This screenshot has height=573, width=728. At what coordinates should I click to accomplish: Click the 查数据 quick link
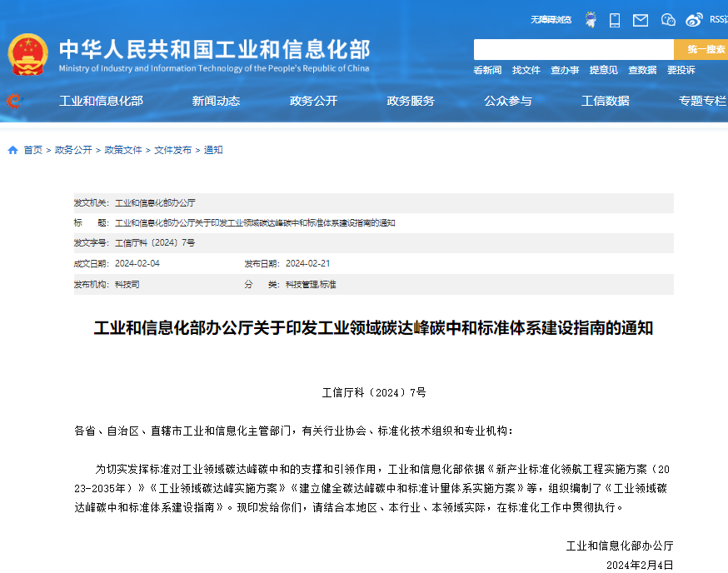coord(642,71)
